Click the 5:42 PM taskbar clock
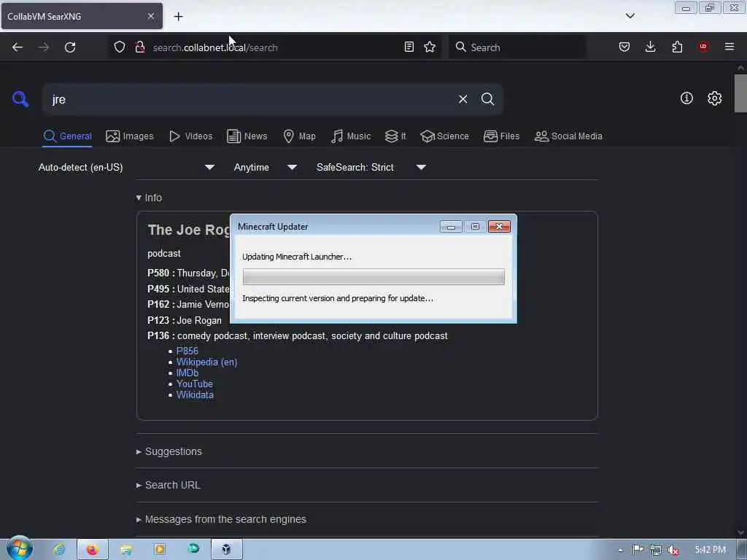This screenshot has width=747, height=560. [x=710, y=550]
